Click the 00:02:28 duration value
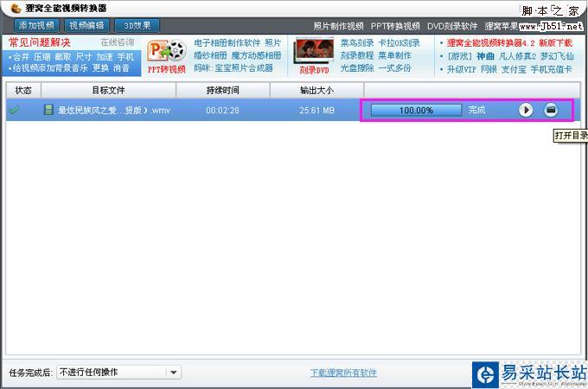Screen dimensions: 588x389 (222, 111)
